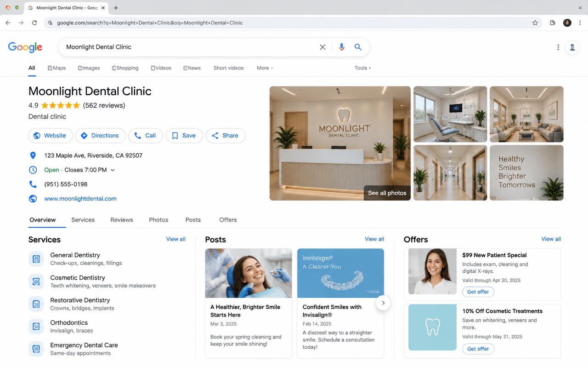The image size is (588, 368).
Task: Click the Cosmetic Dentistry service icon
Action: point(36,282)
